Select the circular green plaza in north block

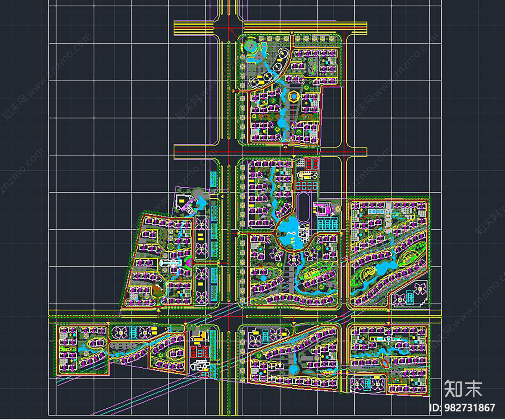[252, 46]
